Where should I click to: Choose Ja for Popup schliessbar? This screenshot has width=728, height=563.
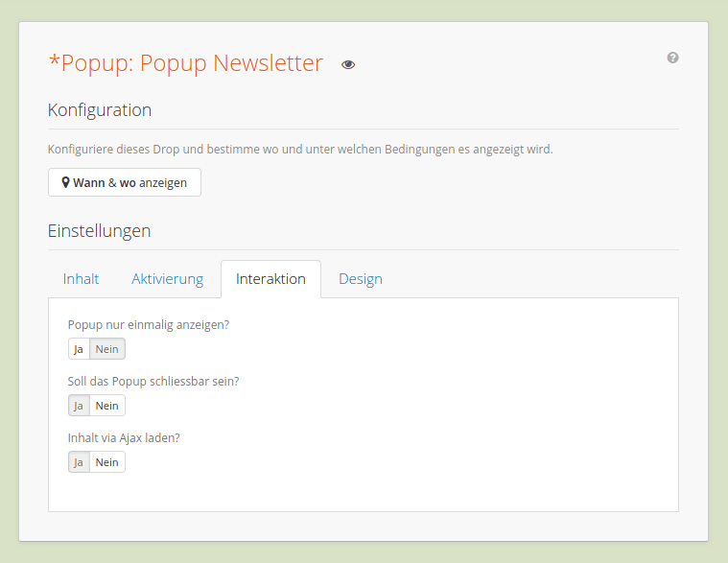click(79, 406)
